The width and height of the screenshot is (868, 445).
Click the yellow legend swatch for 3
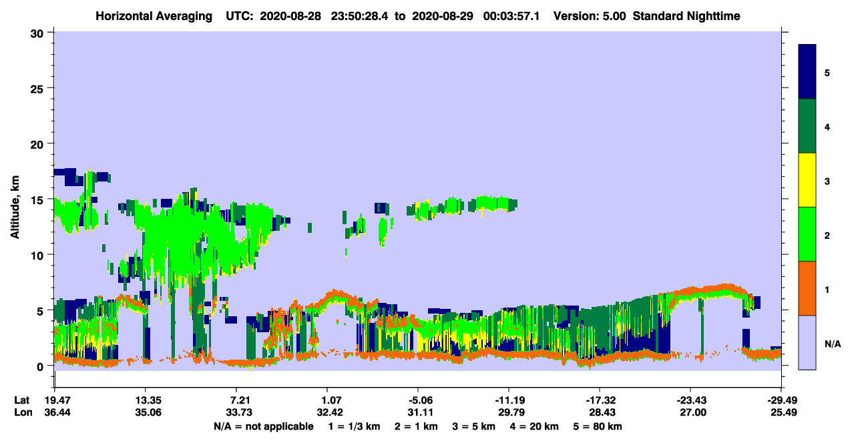(x=807, y=180)
